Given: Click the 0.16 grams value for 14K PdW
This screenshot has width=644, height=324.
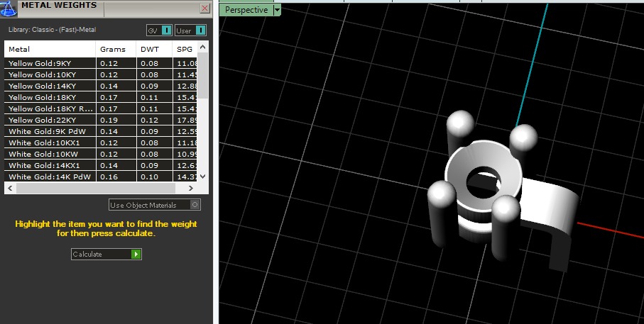Looking at the screenshot, I should pos(109,177).
